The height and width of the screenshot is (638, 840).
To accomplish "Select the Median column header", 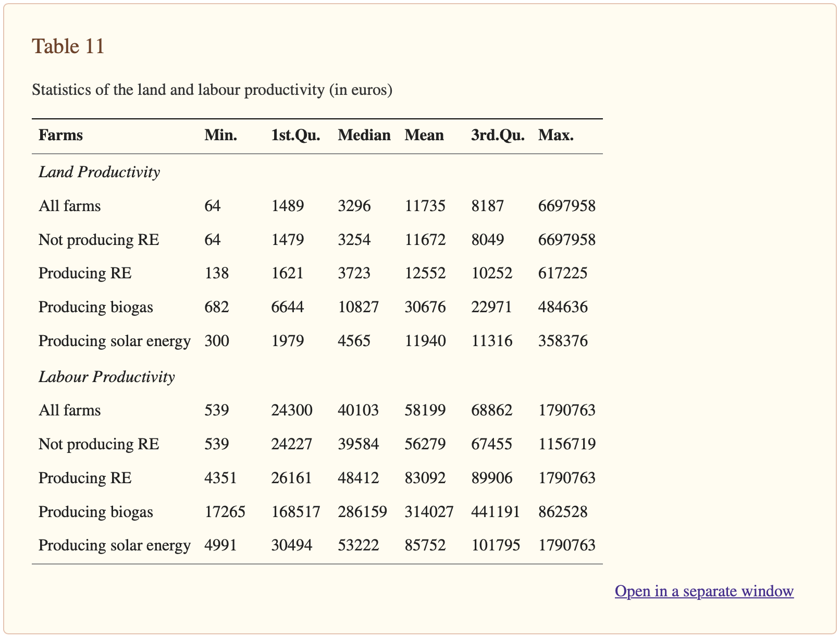I will [x=364, y=136].
